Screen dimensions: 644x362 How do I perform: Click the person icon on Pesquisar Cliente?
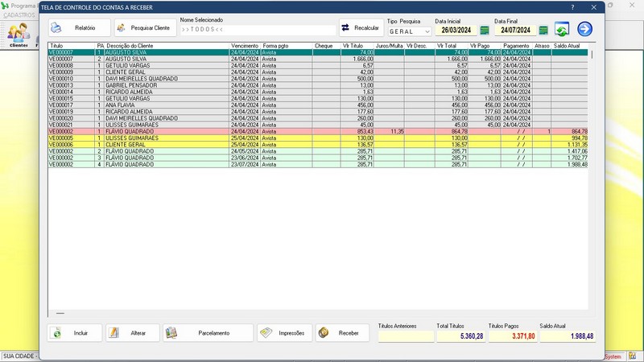[x=121, y=28]
